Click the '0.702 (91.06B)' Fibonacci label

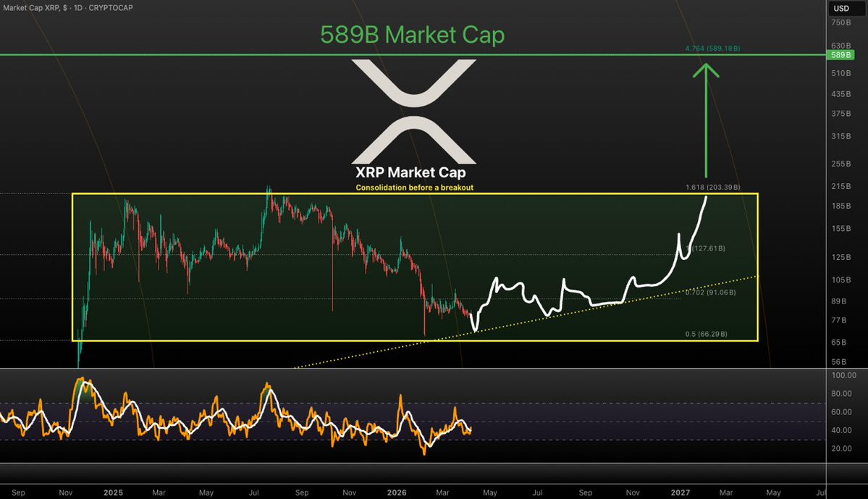(x=710, y=292)
